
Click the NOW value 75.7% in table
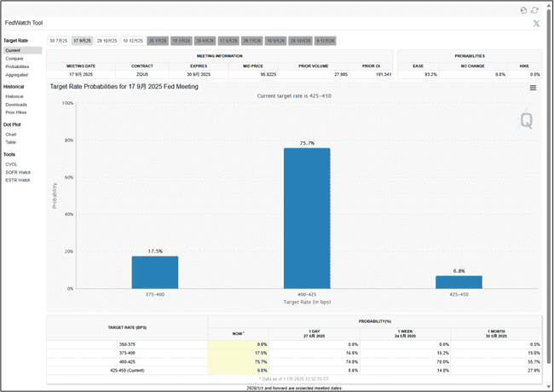pyautogui.click(x=261, y=362)
